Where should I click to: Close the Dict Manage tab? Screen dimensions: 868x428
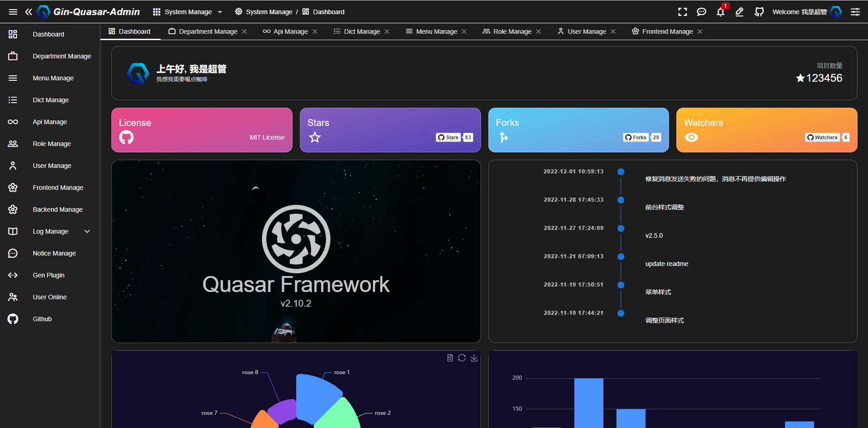387,31
